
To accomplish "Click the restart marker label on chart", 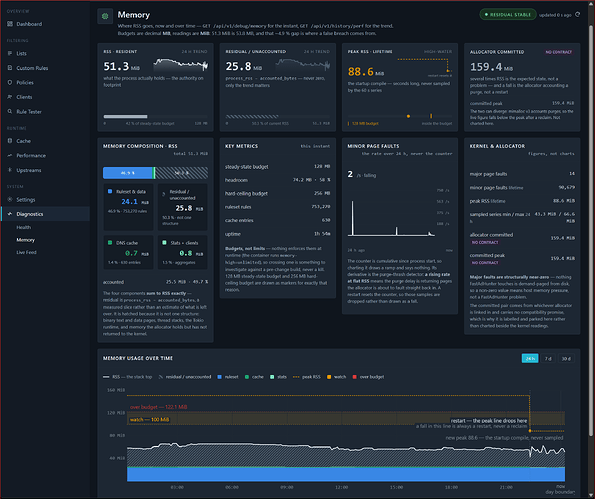I will (488, 420).
